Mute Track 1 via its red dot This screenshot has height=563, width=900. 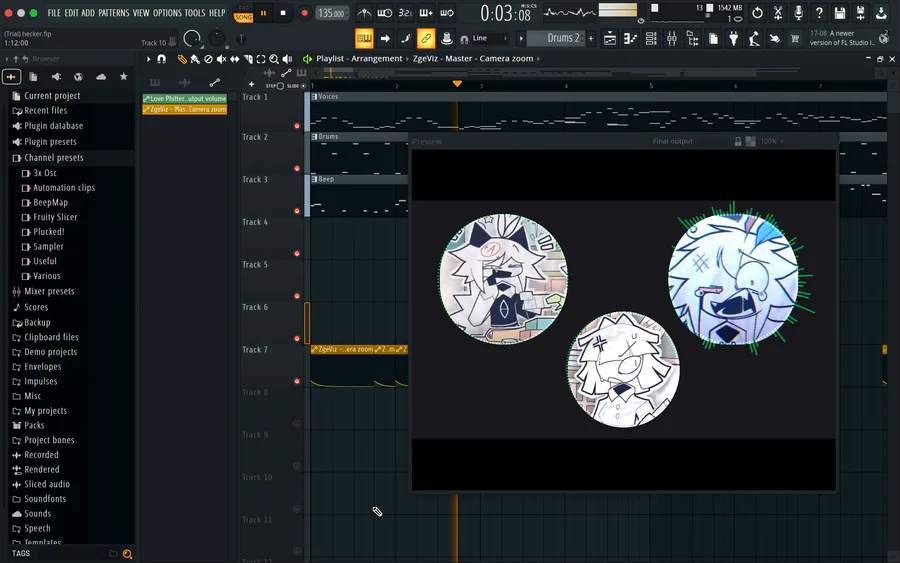(x=297, y=126)
